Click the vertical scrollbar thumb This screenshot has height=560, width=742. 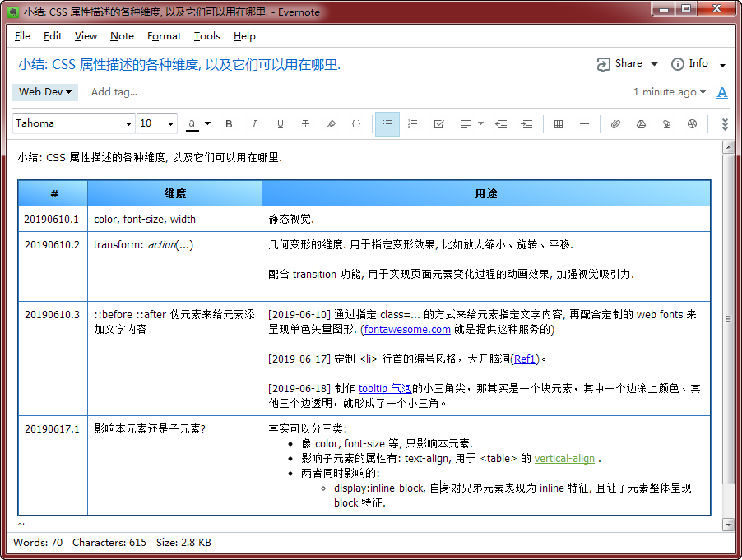tap(728, 319)
